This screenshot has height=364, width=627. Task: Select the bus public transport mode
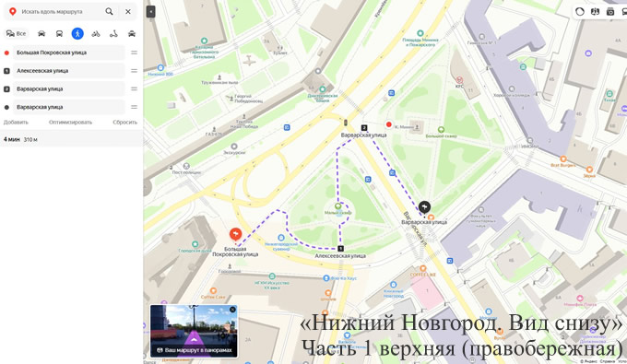(59, 33)
